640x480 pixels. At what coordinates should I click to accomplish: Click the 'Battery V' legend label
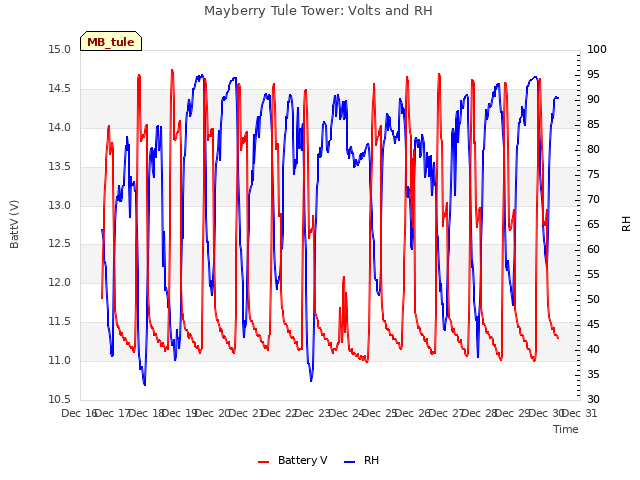point(302,460)
